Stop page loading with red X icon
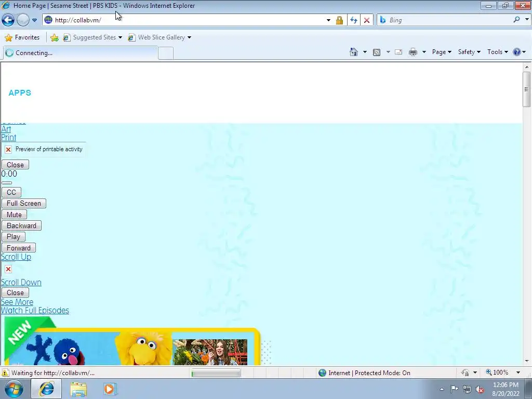The image size is (532, 399). pos(367,20)
